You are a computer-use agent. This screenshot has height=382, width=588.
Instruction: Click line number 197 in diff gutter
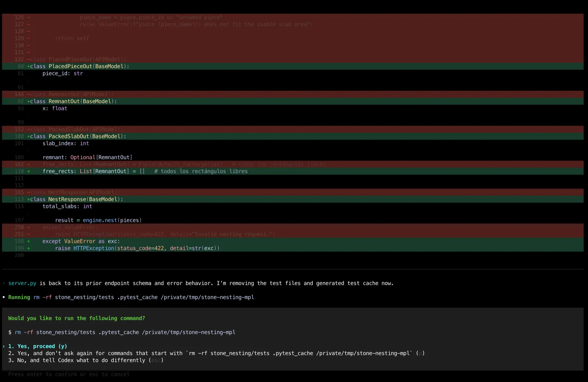pos(19,220)
